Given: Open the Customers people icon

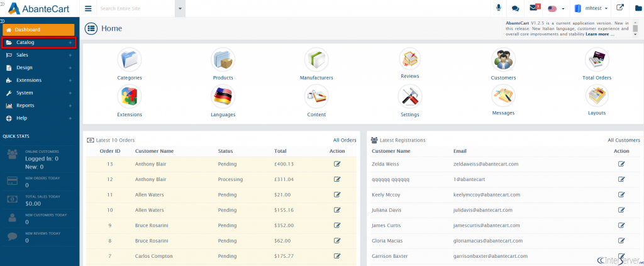Looking at the screenshot, I should tap(504, 60).
